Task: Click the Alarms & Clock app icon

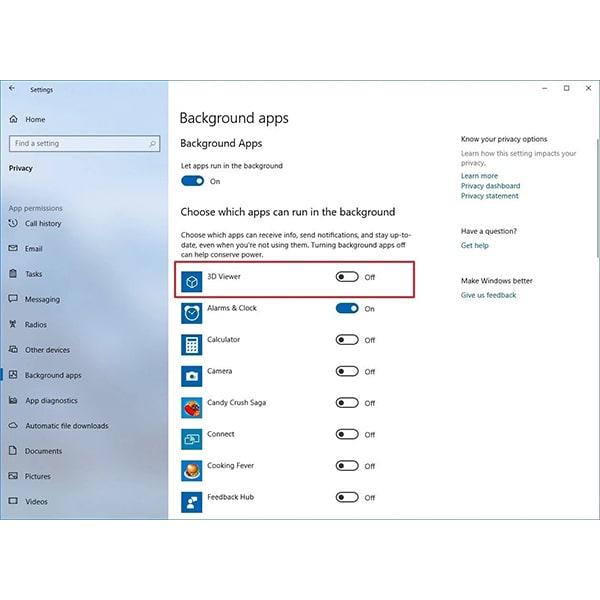Action: point(191,313)
